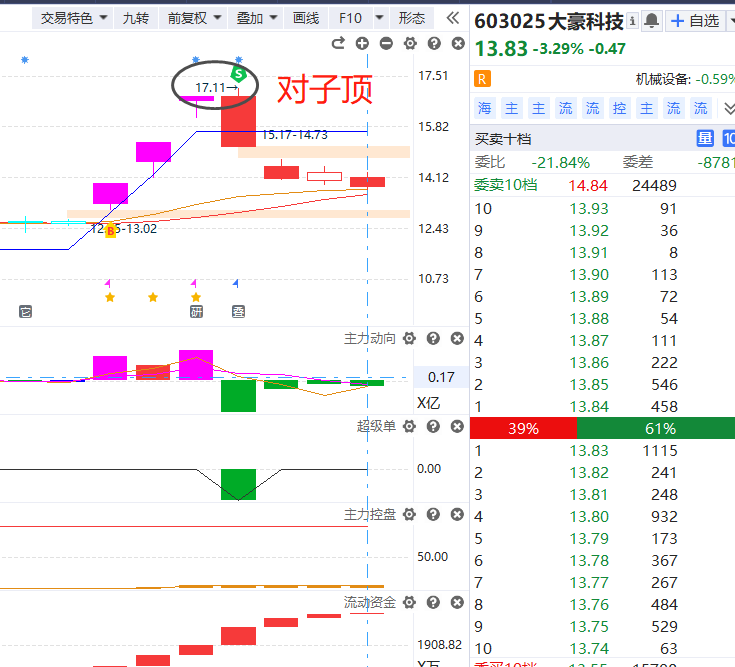Open the 超级单 indicator settings gear

tap(409, 427)
